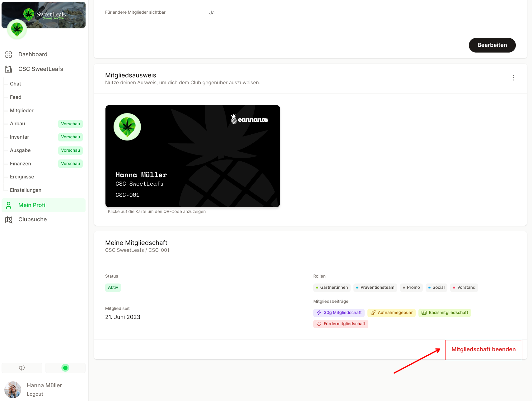Viewport: 532px width, 401px height.
Task: Click Mitgliedschaft beenden button
Action: click(483, 350)
